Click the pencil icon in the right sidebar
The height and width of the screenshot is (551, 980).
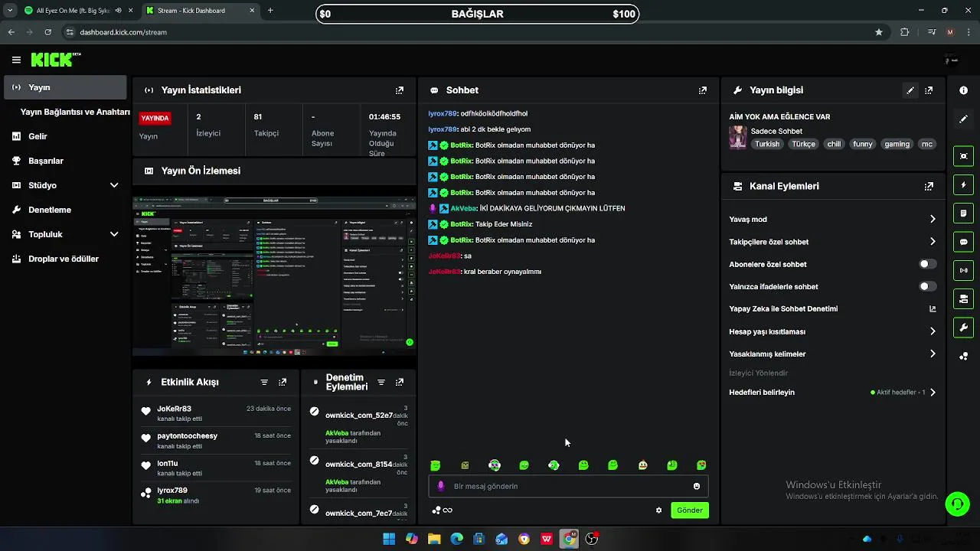pyautogui.click(x=963, y=119)
